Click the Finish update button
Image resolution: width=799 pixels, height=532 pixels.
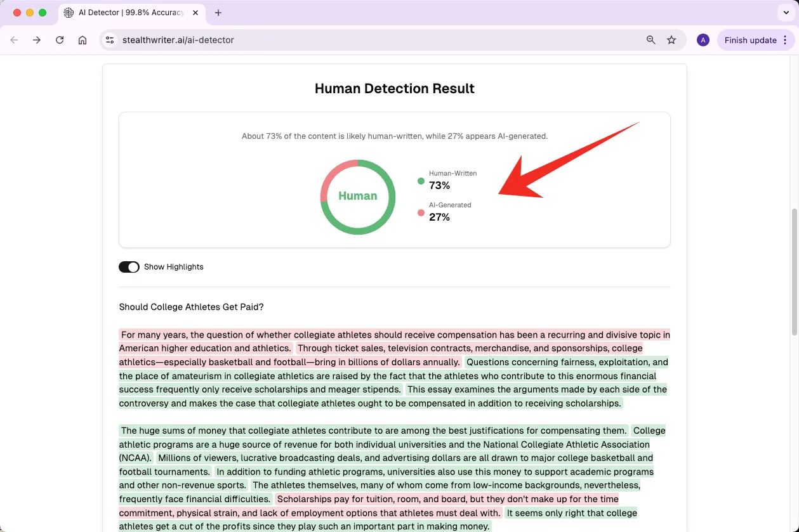(750, 40)
